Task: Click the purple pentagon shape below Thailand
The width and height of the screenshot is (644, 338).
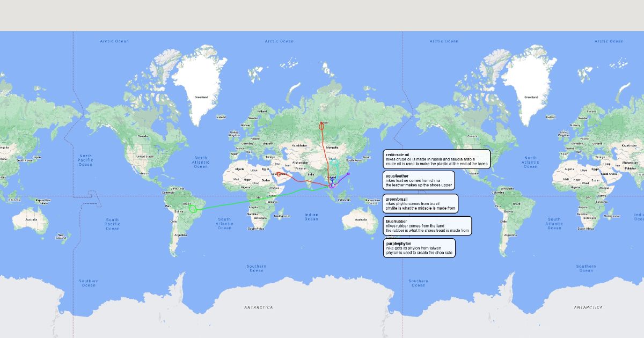Action: pos(332,186)
